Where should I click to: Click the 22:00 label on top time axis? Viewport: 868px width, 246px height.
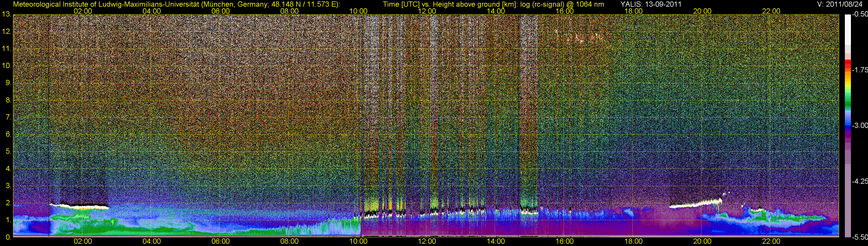pyautogui.click(x=771, y=11)
